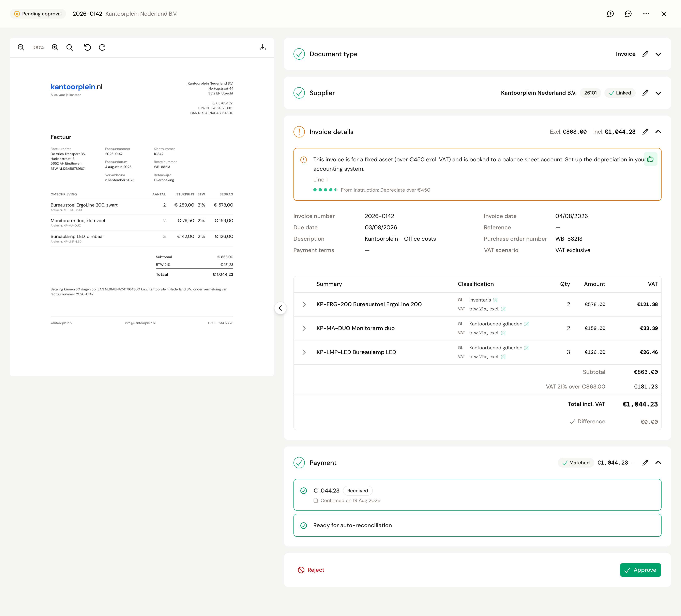
Task: Close the invoice review screen
Action: [664, 14]
